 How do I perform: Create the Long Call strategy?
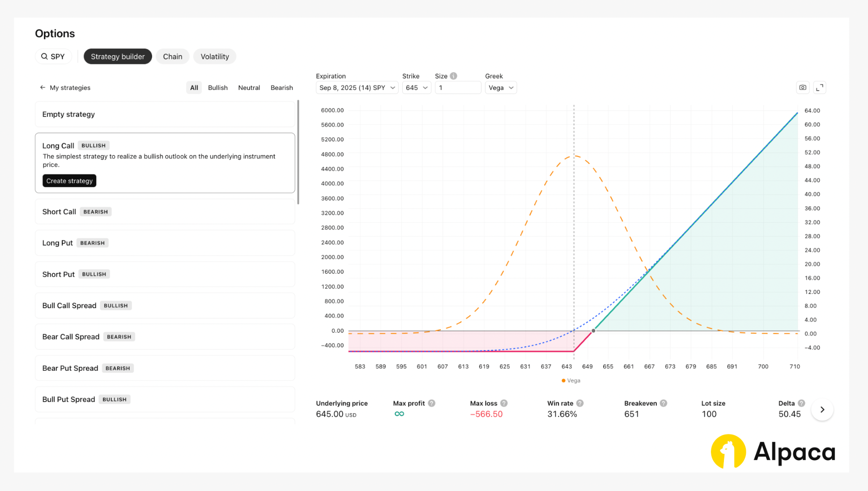tap(69, 181)
